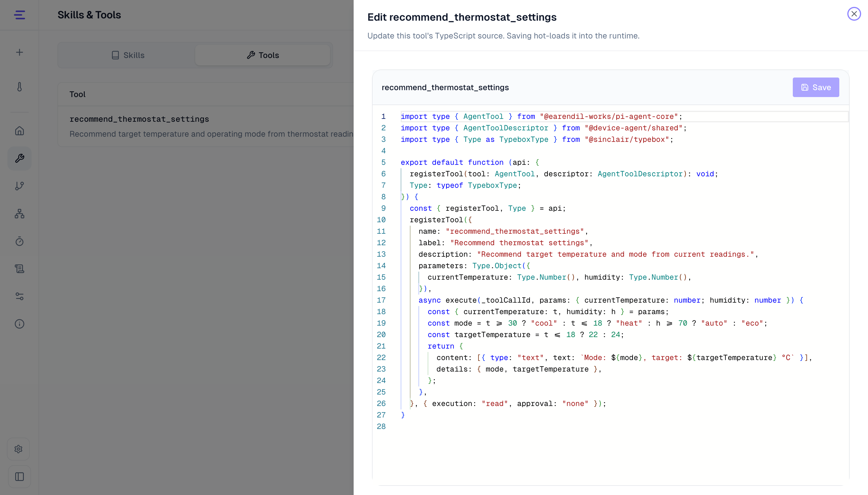Open the thermometer sidebar icon

pyautogui.click(x=19, y=87)
